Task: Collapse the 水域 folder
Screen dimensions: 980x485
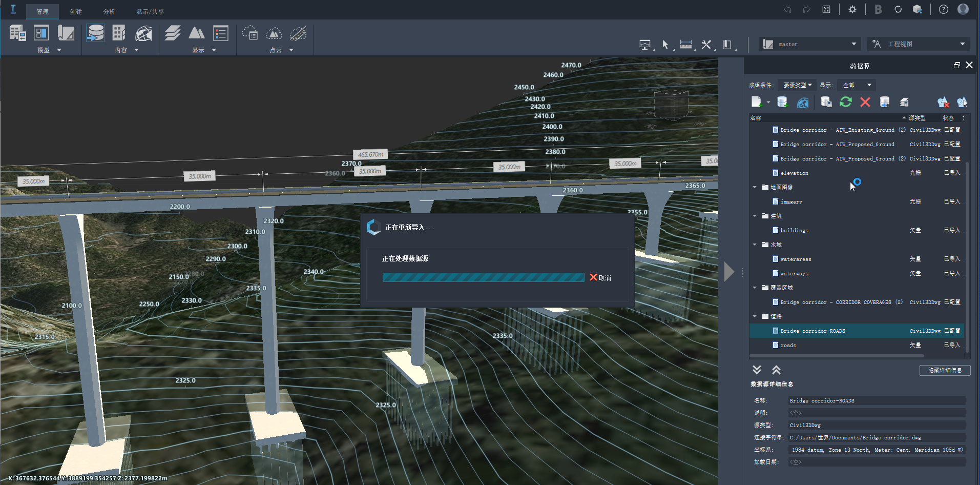Action: [x=755, y=245]
